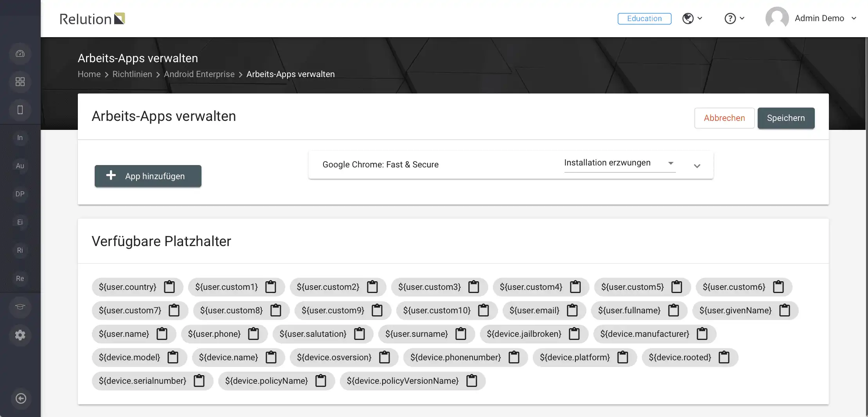The width and height of the screenshot is (868, 417).
Task: Open the Au sidebar menu item
Action: 20,166
